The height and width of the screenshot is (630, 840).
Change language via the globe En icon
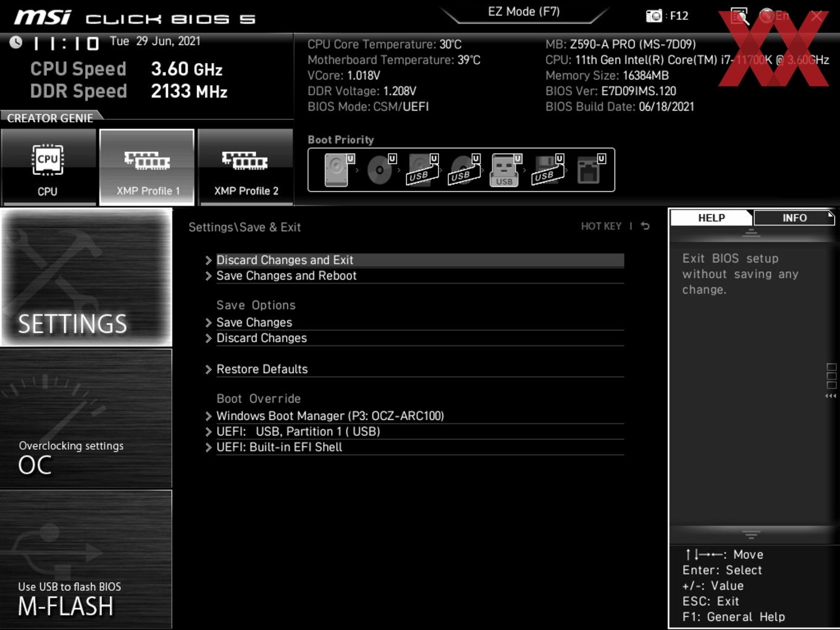pyautogui.click(x=774, y=16)
